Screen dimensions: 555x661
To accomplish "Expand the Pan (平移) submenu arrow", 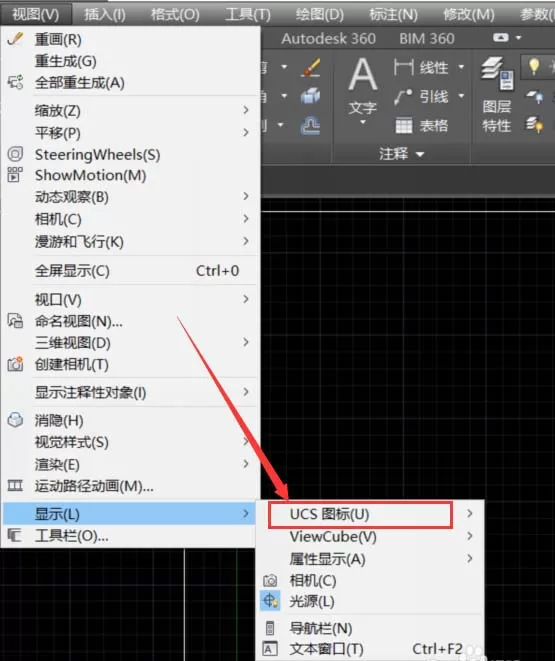I will (x=246, y=132).
